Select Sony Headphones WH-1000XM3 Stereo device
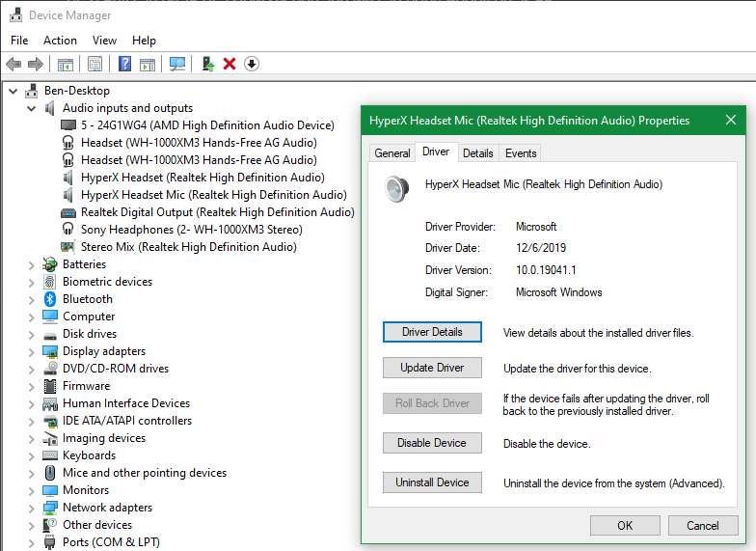756x551 pixels. (x=191, y=230)
